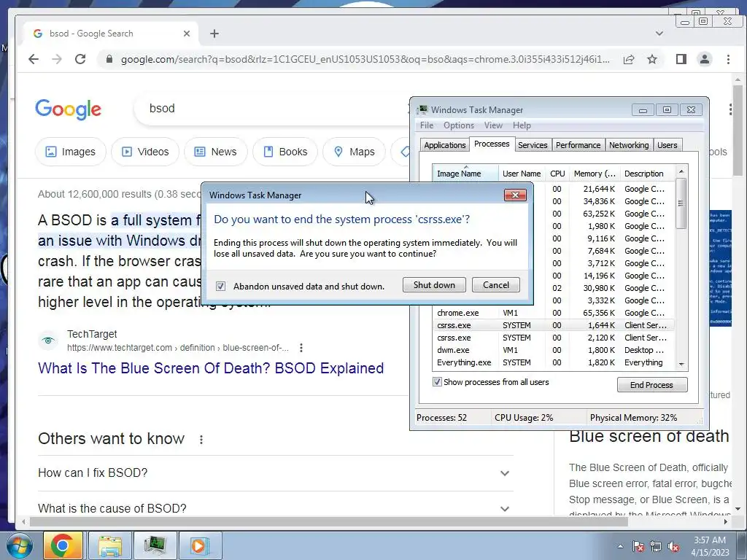747x560 pixels.
Task: Open Chrome tab search chevron
Action: pyautogui.click(x=659, y=34)
